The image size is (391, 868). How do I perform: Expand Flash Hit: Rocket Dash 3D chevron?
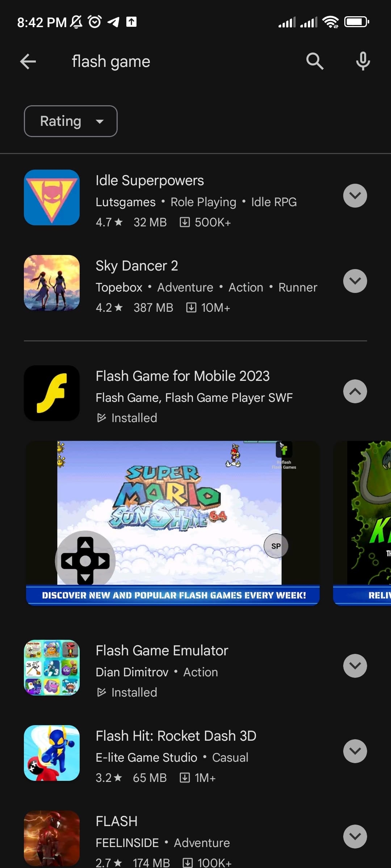click(x=355, y=751)
